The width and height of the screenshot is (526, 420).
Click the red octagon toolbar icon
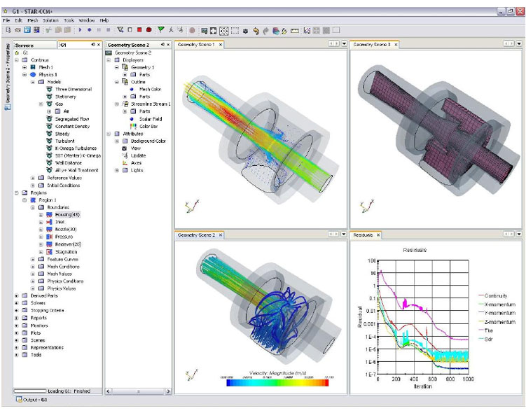point(149,30)
